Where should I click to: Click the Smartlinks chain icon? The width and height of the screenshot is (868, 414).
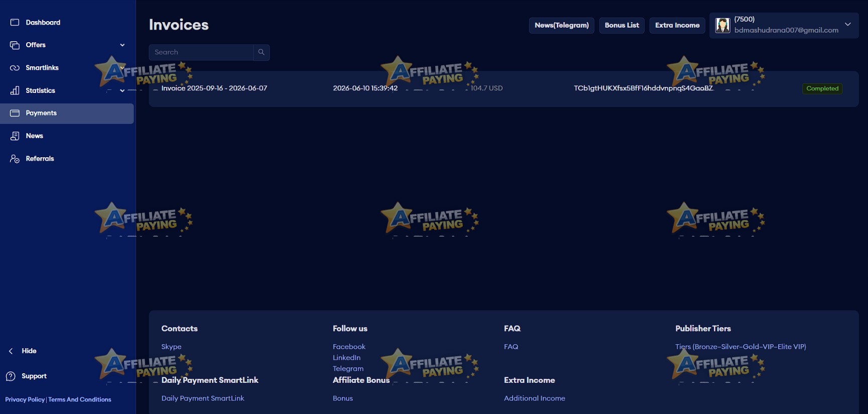click(x=15, y=68)
